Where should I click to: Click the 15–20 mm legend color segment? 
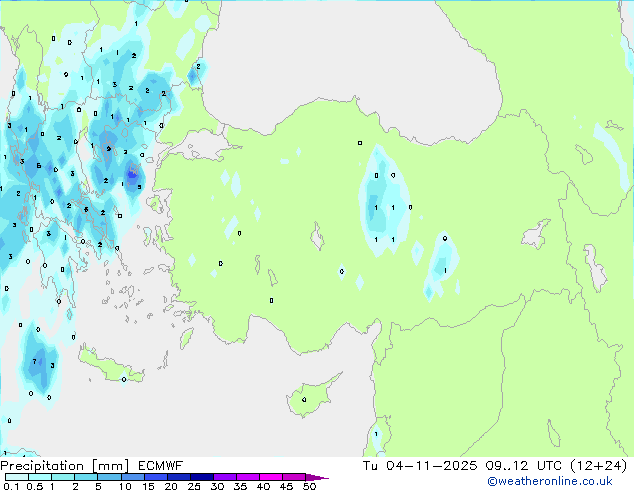(156, 477)
